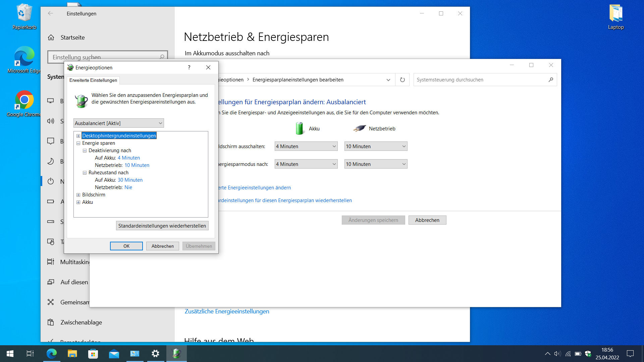Select the Erweiterte Einstellungen tab
Viewport: 644px width, 362px height.
tap(93, 80)
